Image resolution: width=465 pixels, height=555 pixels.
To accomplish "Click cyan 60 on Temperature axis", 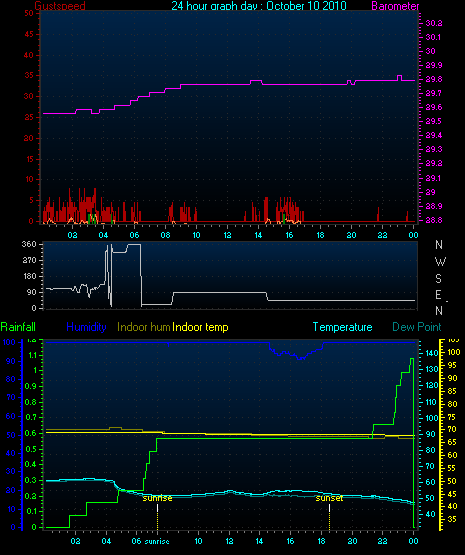I will (430, 482).
